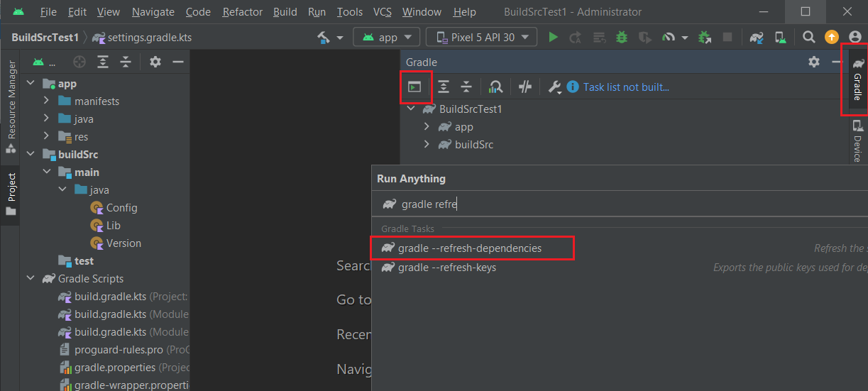Start debugging with the green bug icon
Screen dimensions: 868x391
click(622, 37)
